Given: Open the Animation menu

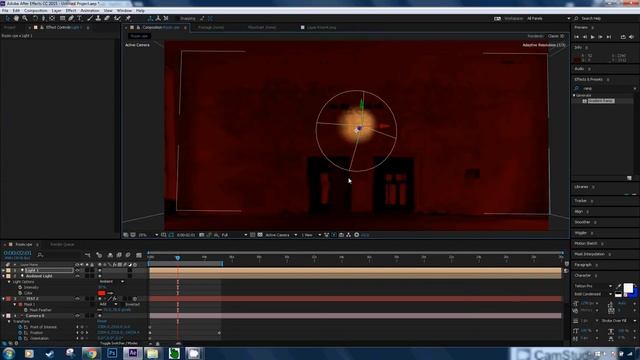Looking at the screenshot, I should click(90, 11).
